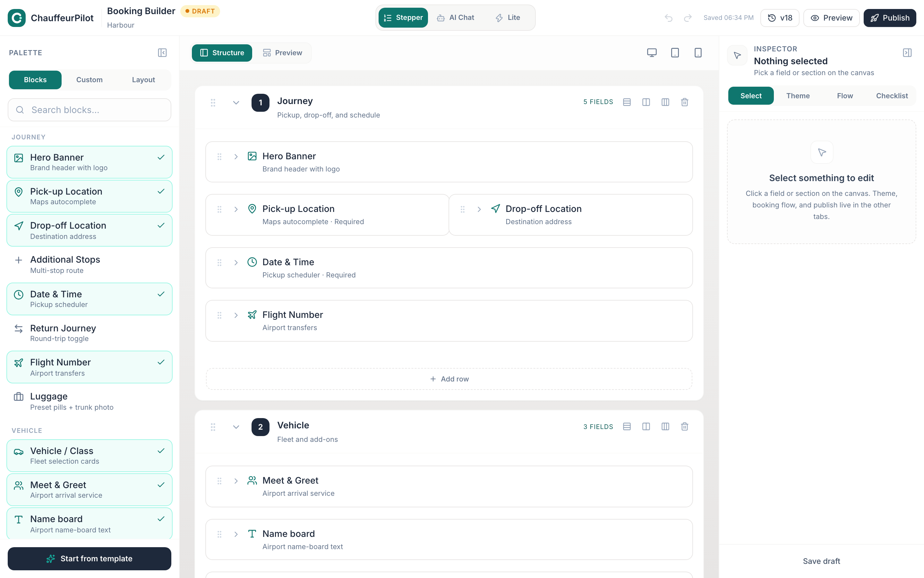Click the Publish button

(x=890, y=18)
